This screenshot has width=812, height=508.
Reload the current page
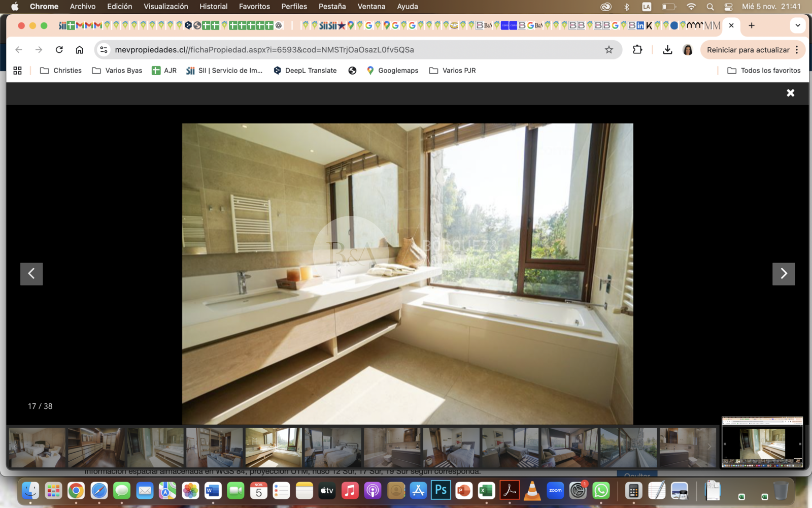coord(59,50)
